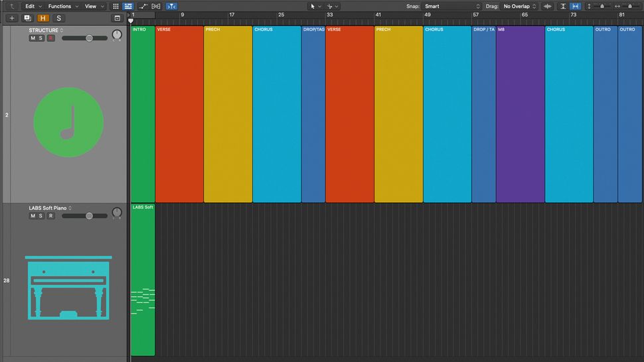Toggle horizontal auto zoom icon
Viewport: 644px width, 362px height.
[576, 6]
